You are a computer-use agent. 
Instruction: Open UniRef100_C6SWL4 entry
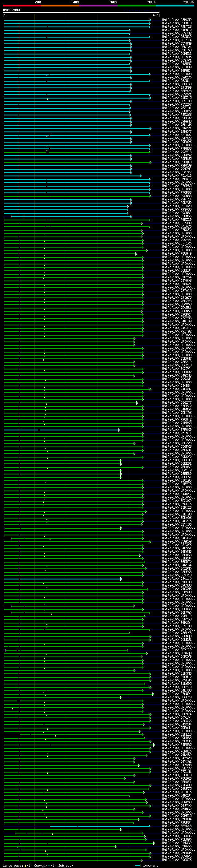(177, 81)
